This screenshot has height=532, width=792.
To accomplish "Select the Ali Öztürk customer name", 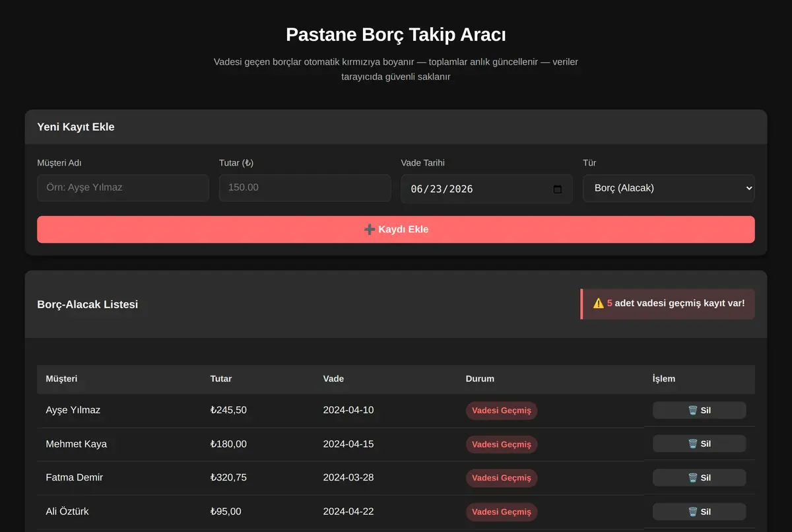I will coord(67,512).
